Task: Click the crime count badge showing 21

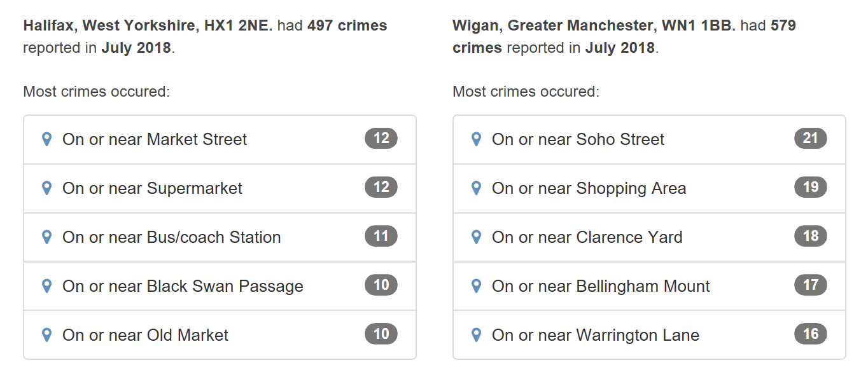Action: 809,138
